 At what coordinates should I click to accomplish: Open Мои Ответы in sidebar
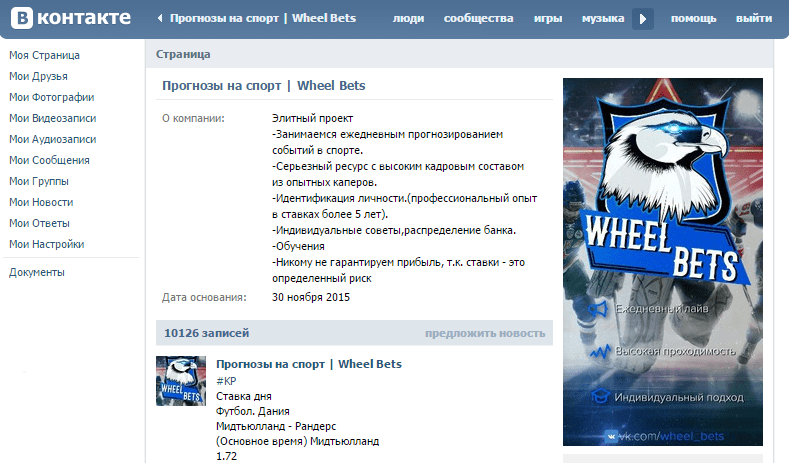point(39,223)
